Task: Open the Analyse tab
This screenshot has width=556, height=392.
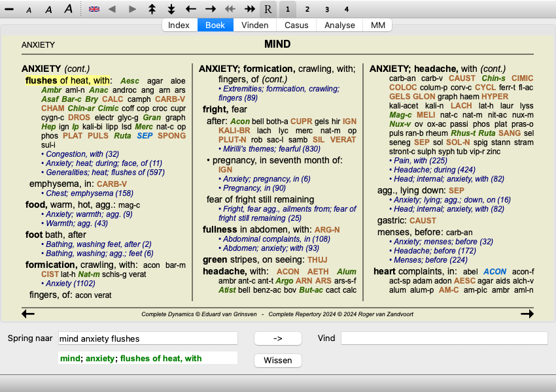Action: point(340,25)
